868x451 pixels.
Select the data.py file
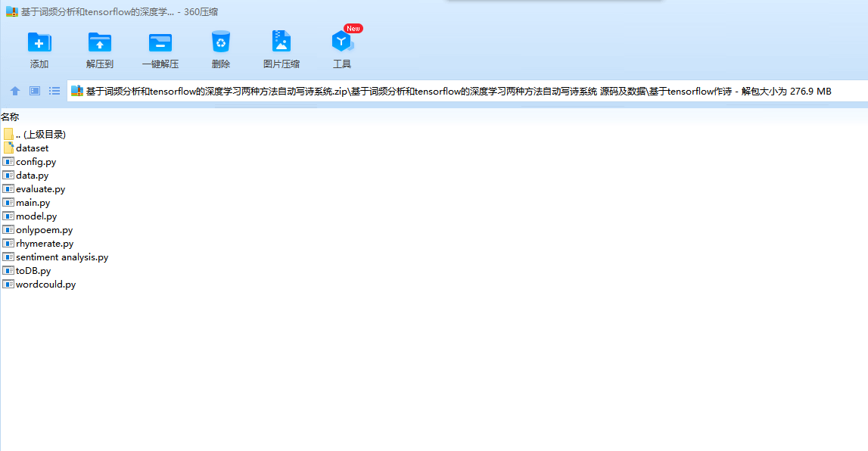tap(26, 176)
